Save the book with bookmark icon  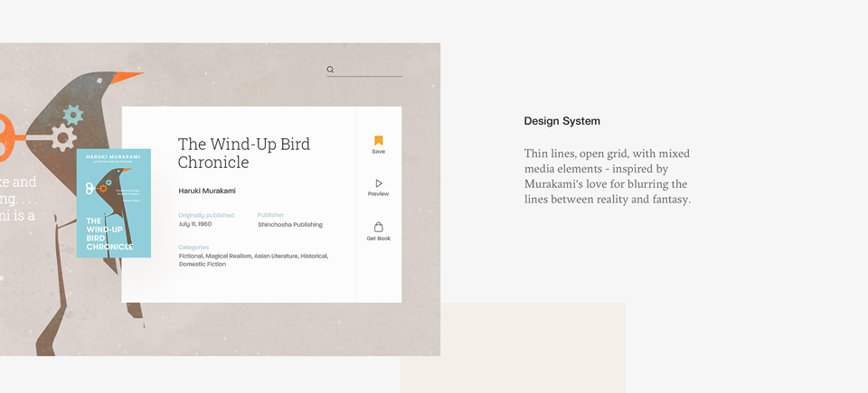[379, 141]
